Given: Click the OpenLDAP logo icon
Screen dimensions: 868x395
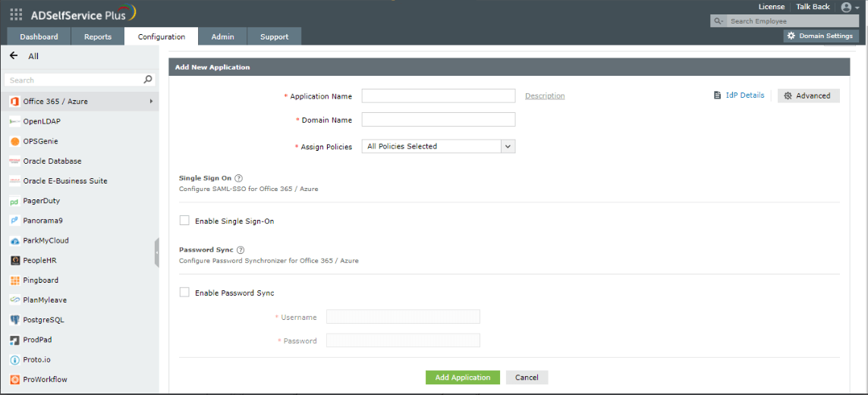Looking at the screenshot, I should coord(15,121).
